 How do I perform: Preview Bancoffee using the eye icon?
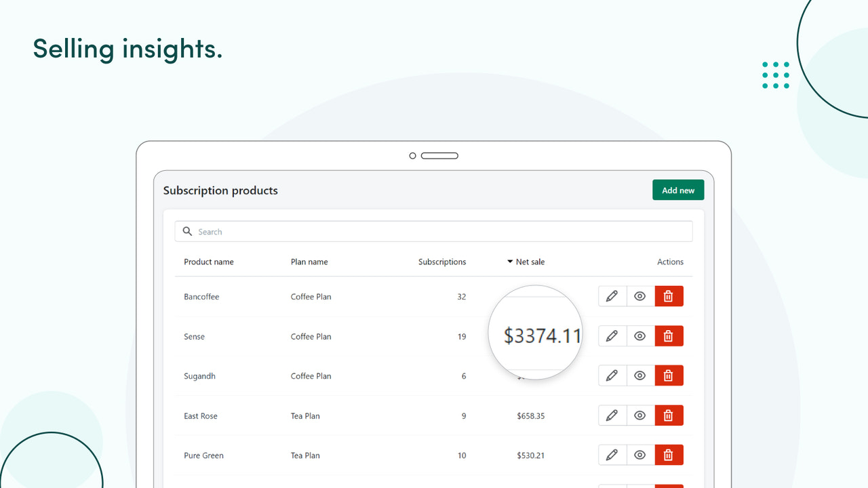tap(639, 296)
